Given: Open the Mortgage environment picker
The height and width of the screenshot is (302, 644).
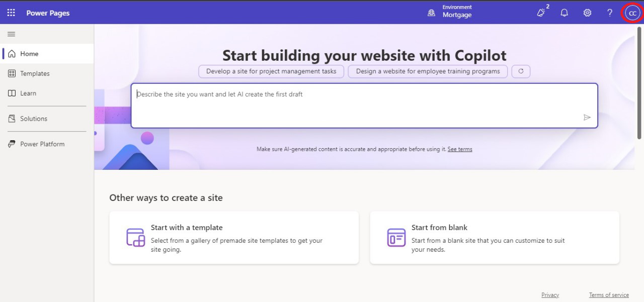Looking at the screenshot, I should tap(450, 12).
